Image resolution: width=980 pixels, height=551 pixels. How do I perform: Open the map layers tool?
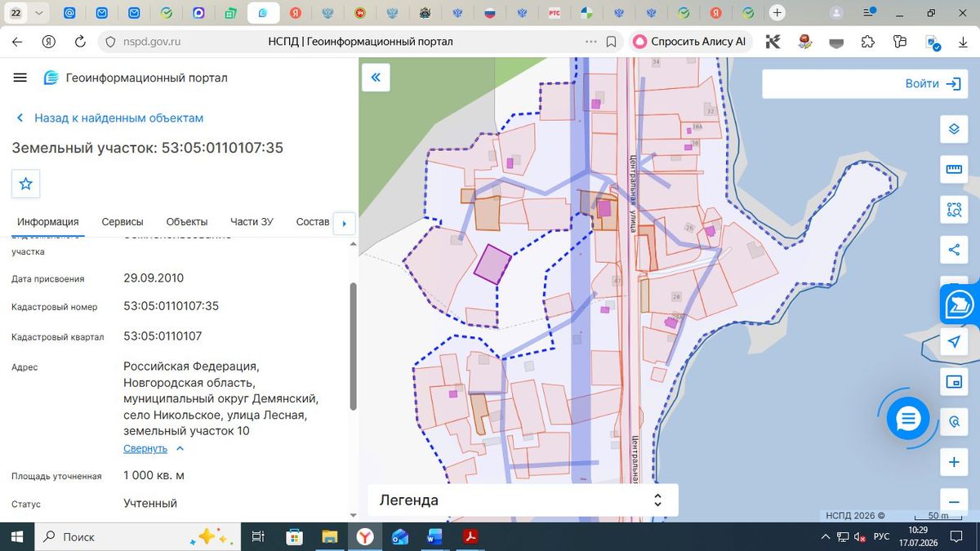pyautogui.click(x=954, y=129)
